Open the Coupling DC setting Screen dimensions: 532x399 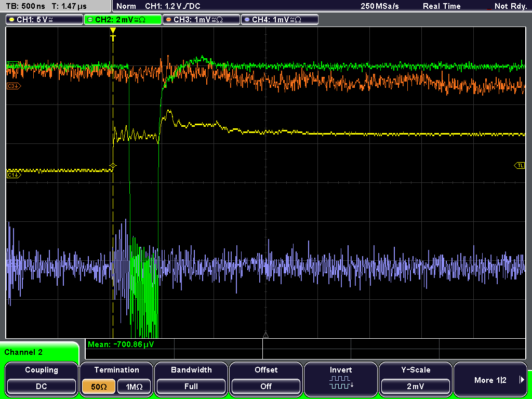coord(42,379)
